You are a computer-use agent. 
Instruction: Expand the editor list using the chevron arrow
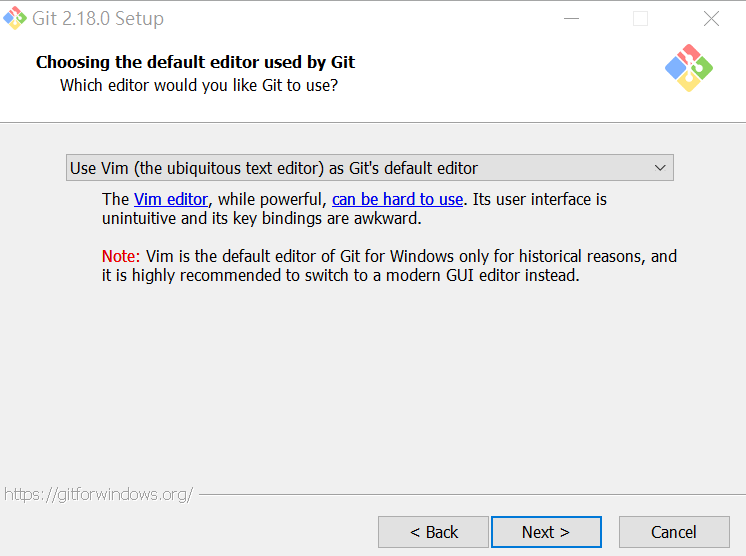(x=660, y=168)
